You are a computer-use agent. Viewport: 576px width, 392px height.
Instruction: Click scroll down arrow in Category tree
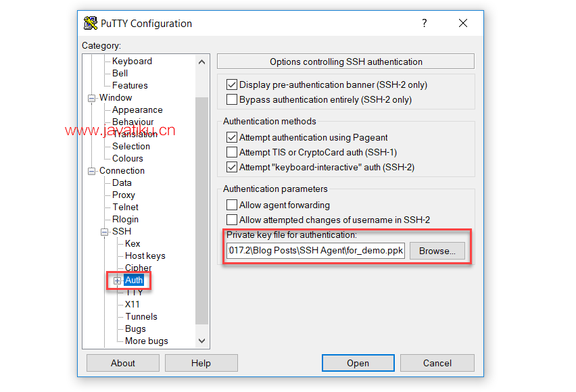tap(201, 341)
